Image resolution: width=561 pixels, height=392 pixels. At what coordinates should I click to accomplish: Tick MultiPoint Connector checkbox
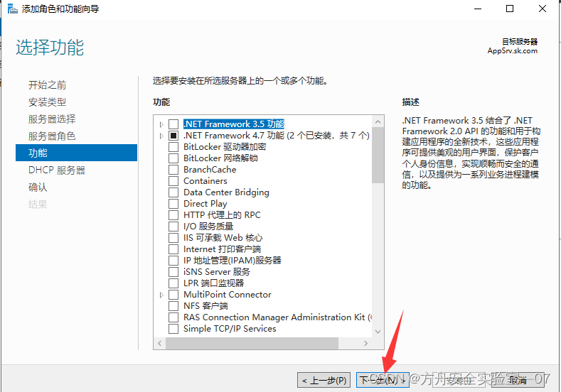[x=173, y=295]
